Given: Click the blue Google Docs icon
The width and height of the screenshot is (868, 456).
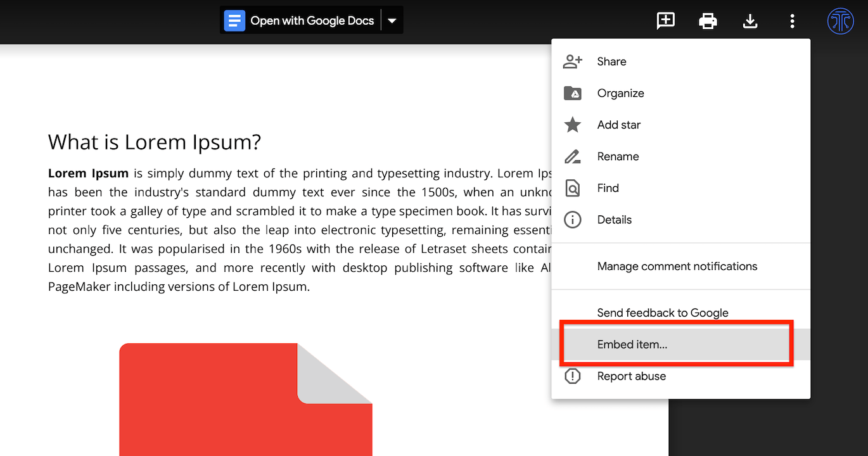Looking at the screenshot, I should pos(234,21).
